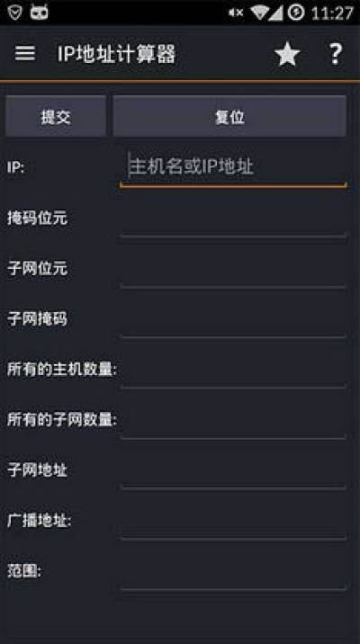
Task: Tap the 所有的主机数量 field
Action: click(233, 371)
